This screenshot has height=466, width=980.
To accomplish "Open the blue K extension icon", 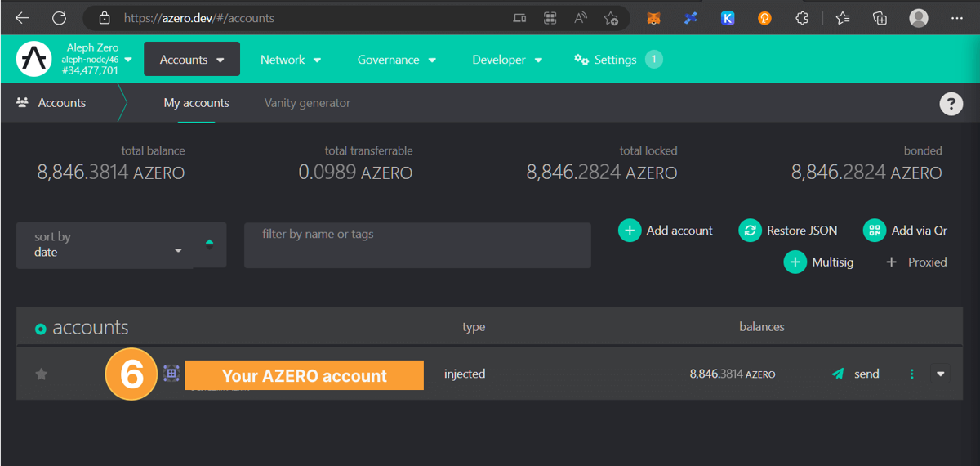I will point(728,17).
